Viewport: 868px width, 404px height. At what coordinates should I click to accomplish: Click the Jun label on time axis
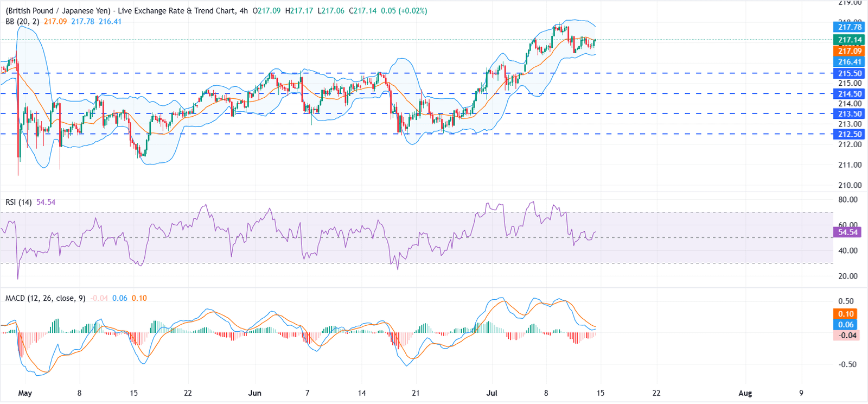(x=254, y=393)
